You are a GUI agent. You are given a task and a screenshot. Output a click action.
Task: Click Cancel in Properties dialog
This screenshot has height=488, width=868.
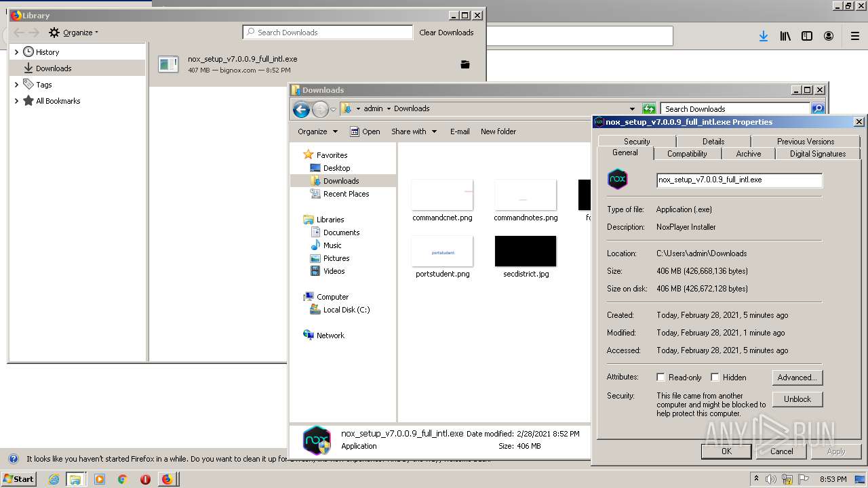pos(781,451)
